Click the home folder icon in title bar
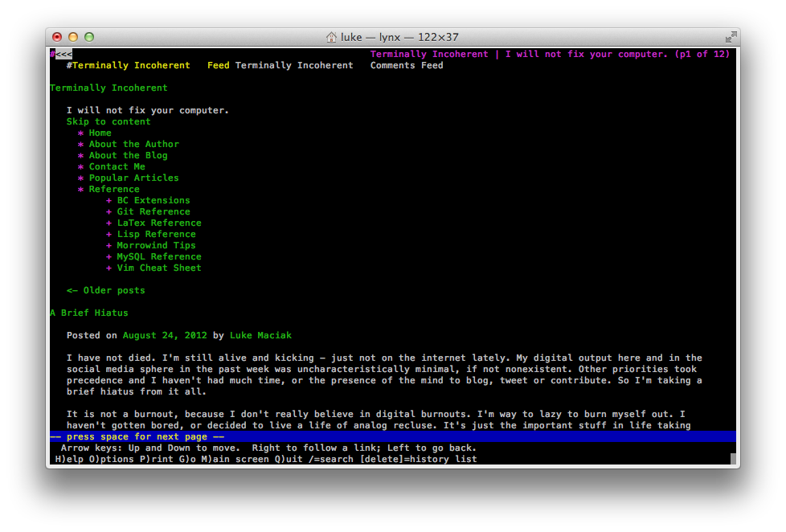786x532 pixels. point(331,37)
